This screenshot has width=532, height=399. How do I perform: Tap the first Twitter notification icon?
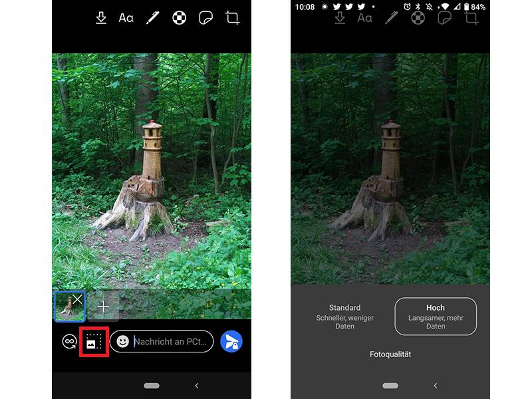(x=336, y=7)
